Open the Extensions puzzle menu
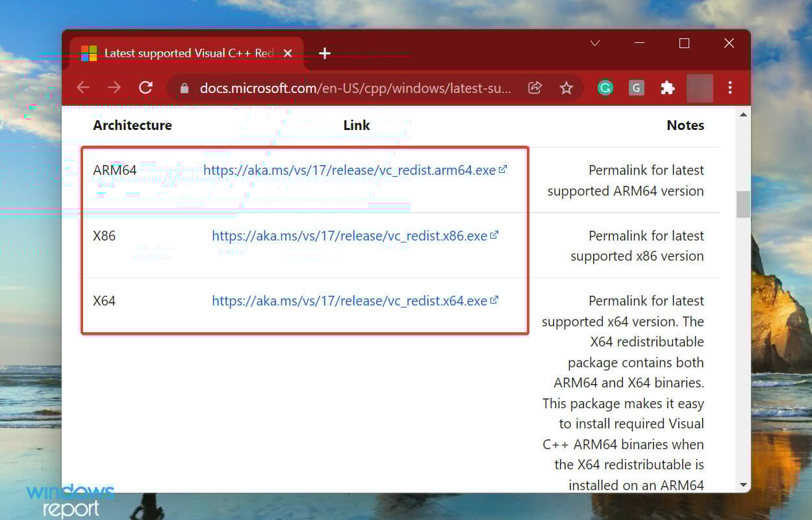The image size is (812, 520). click(x=668, y=88)
